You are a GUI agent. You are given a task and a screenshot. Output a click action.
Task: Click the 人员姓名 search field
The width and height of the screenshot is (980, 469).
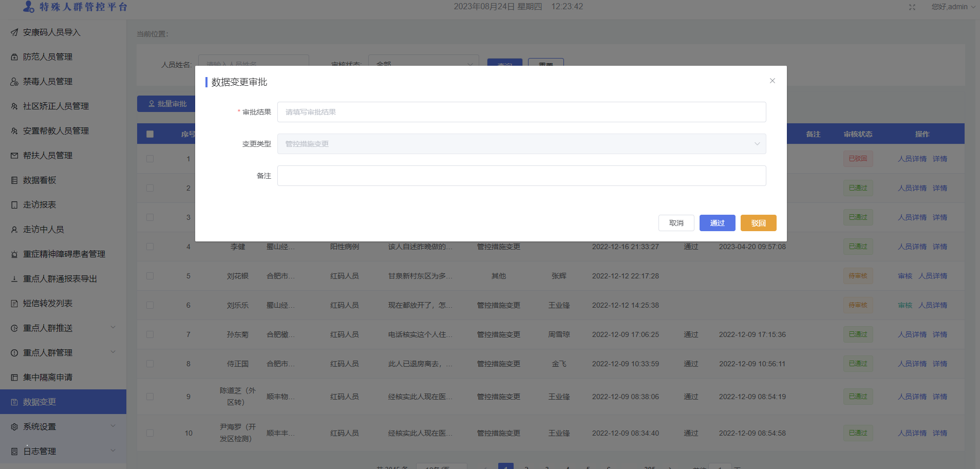coord(254,60)
